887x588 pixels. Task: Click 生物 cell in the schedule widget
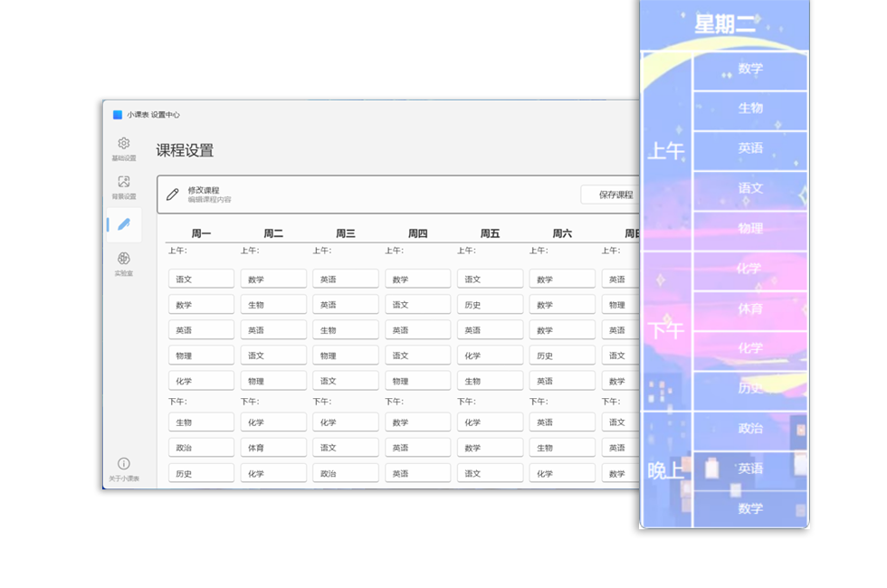(x=750, y=109)
